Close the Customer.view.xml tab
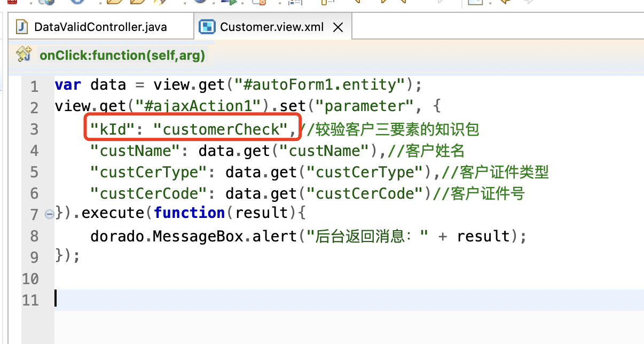644x344 pixels. point(337,27)
